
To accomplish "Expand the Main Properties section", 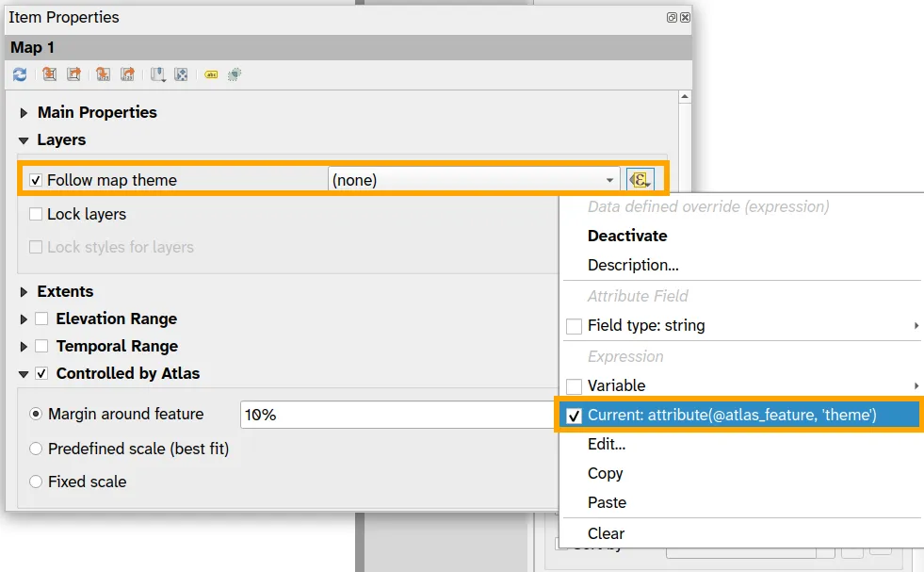I will 23,112.
